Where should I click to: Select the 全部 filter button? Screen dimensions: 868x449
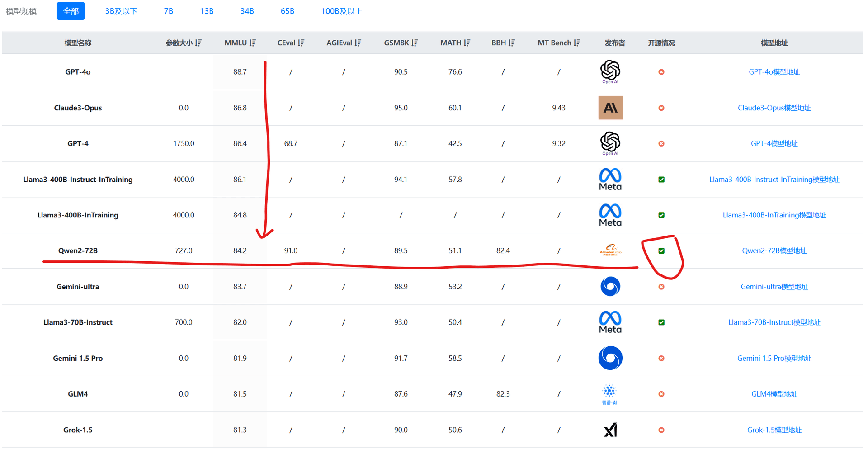click(x=71, y=11)
